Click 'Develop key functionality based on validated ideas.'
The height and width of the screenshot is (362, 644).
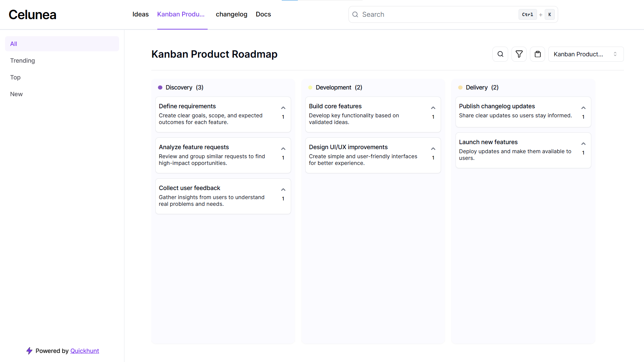point(354,119)
